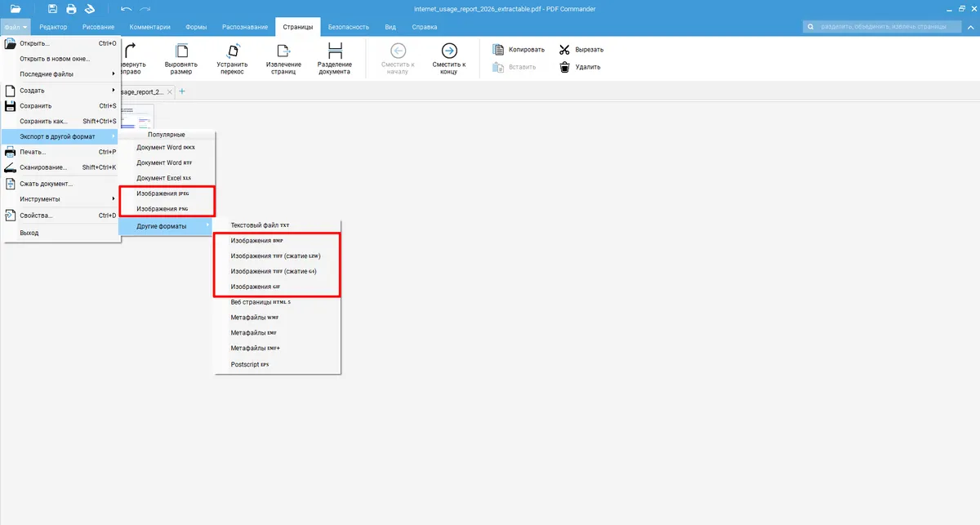Switch to the Комментарии tab

tap(149, 27)
